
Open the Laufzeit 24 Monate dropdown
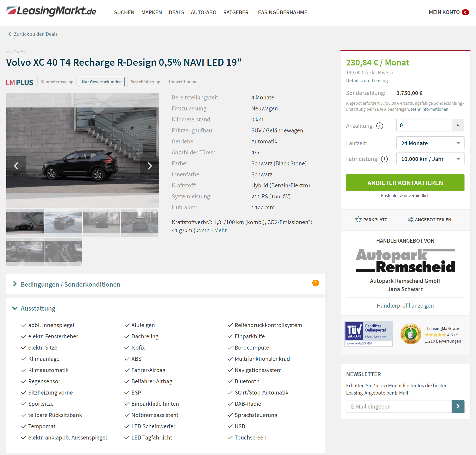(430, 143)
